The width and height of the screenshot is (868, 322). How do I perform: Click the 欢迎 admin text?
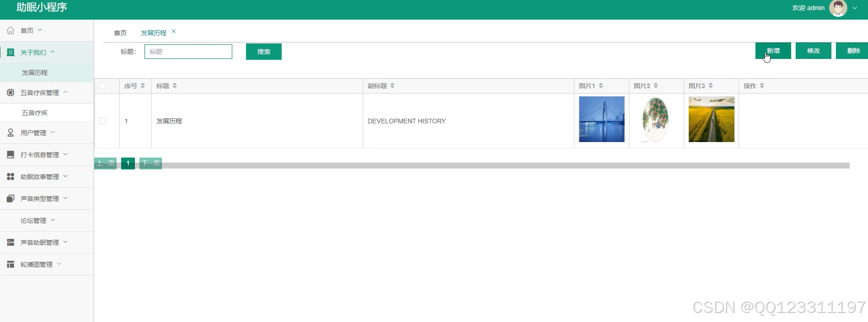click(809, 8)
